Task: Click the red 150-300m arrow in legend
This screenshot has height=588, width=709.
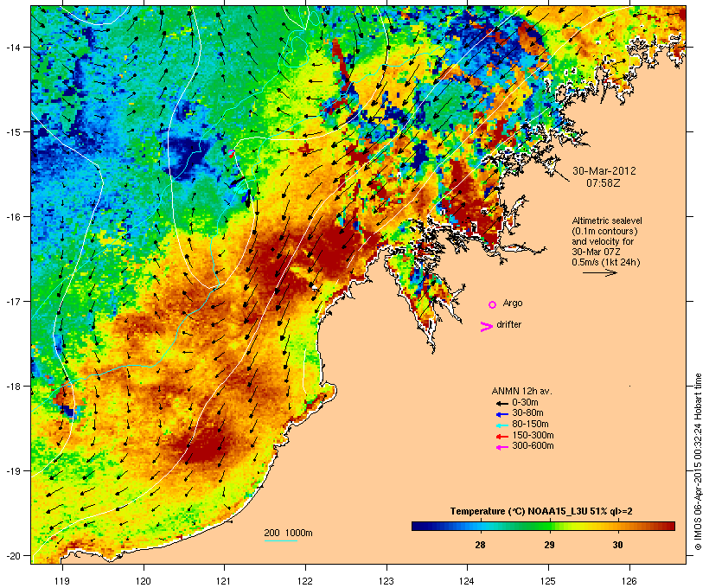Action: [501, 437]
